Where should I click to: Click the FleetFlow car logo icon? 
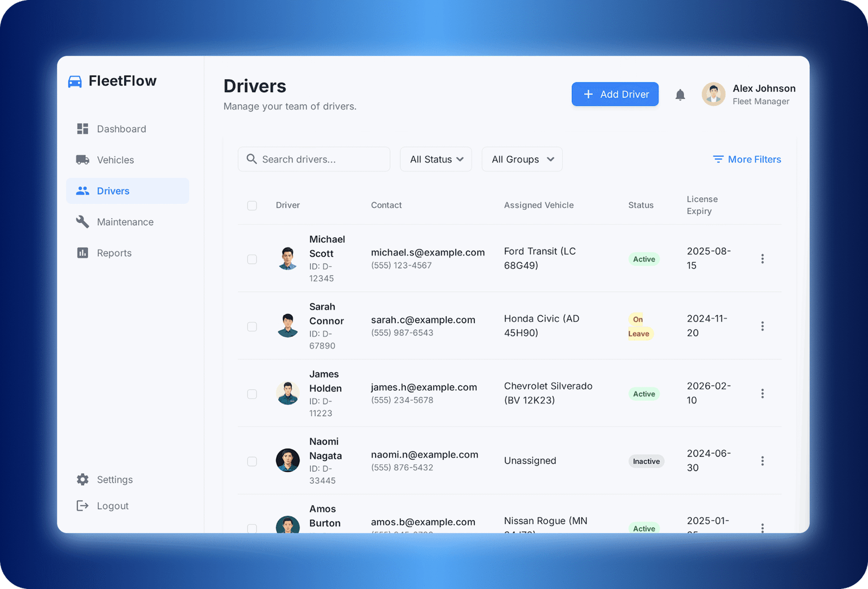75,81
